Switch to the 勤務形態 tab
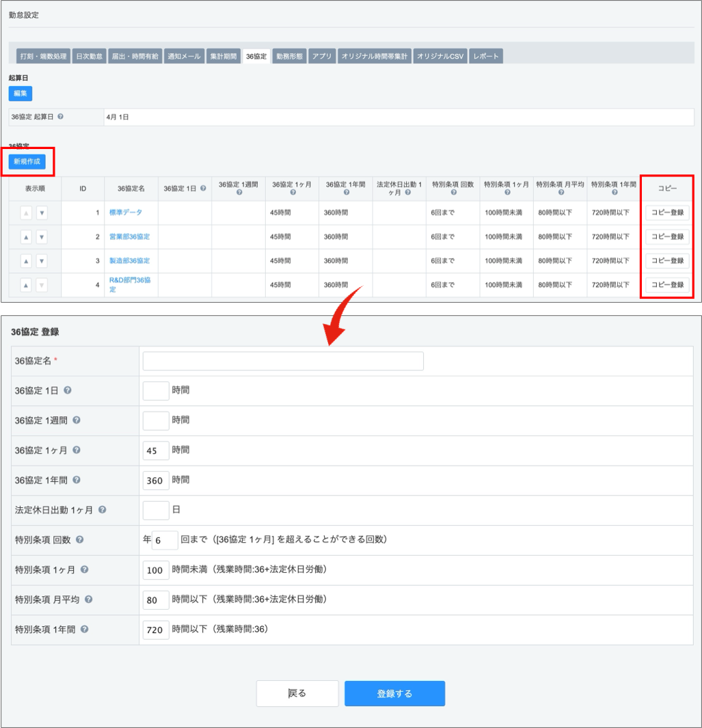 pyautogui.click(x=289, y=56)
